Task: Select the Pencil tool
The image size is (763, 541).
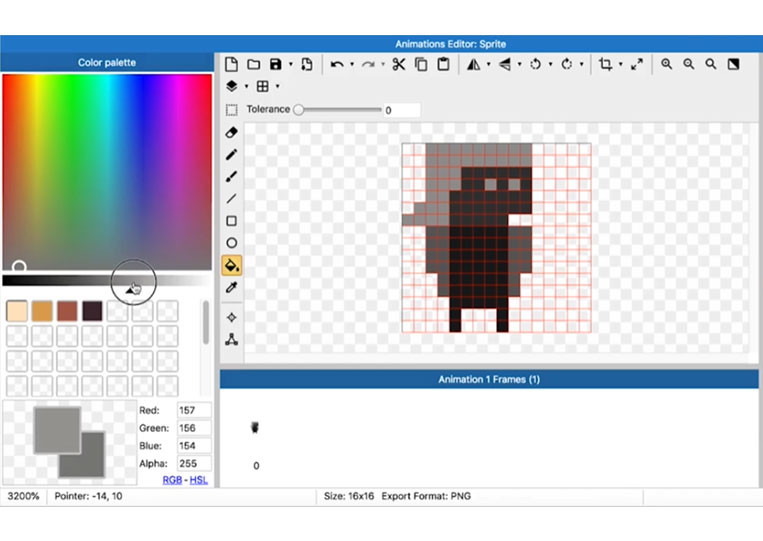Action: 232,154
